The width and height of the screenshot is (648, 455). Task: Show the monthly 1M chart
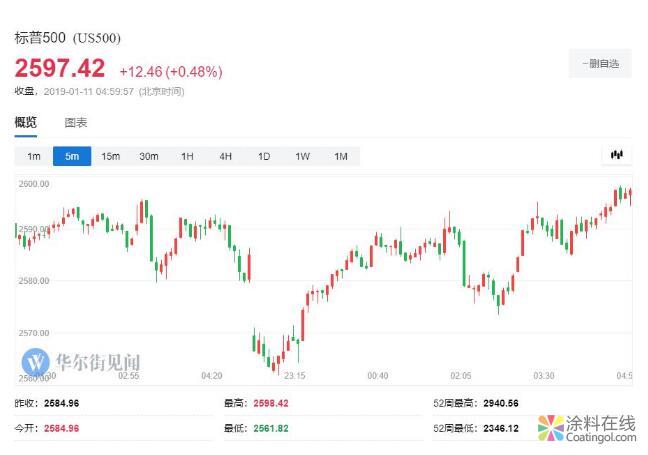340,156
